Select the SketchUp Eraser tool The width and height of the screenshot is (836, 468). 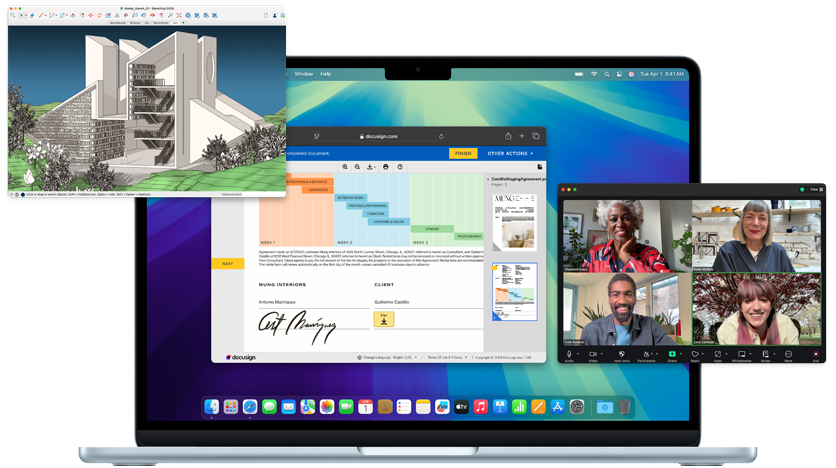pyautogui.click(x=32, y=15)
